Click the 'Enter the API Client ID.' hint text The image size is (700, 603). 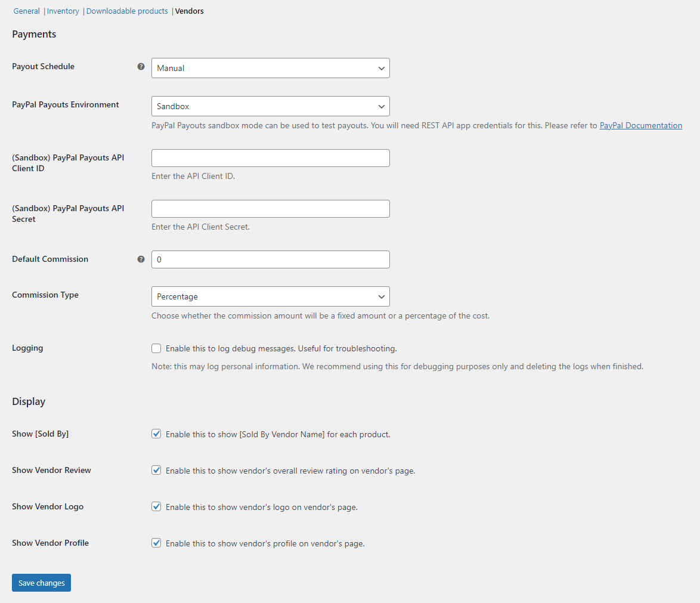[193, 176]
